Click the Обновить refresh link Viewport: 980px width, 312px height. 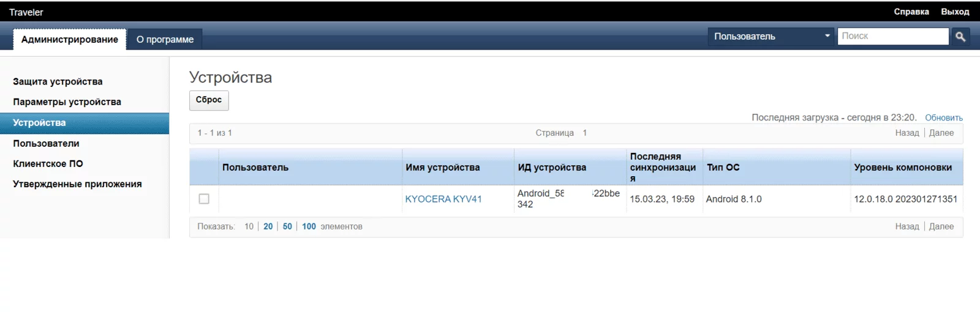943,117
